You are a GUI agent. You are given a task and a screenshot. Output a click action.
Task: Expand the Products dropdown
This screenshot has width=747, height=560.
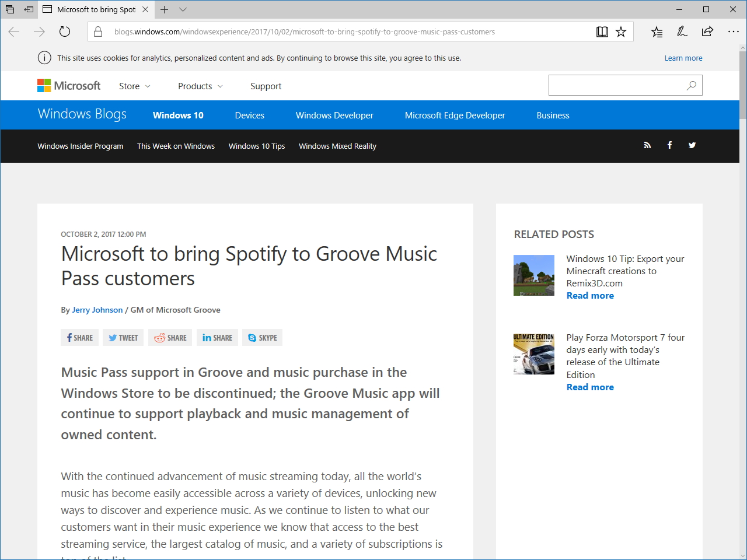click(200, 86)
